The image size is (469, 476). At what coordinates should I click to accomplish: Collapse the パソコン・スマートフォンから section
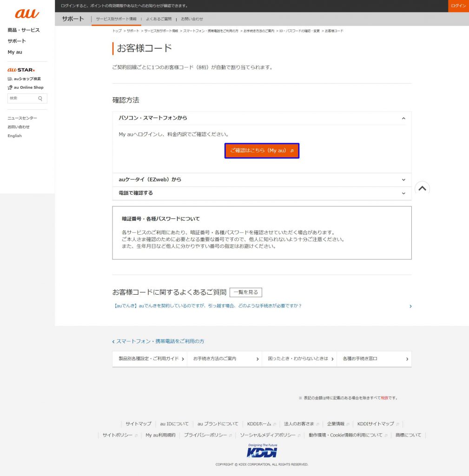point(262,118)
